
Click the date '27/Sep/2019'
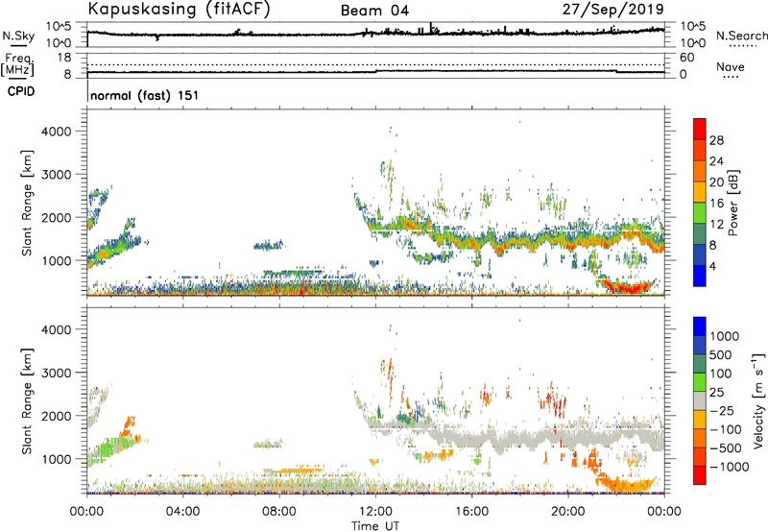coord(612,9)
